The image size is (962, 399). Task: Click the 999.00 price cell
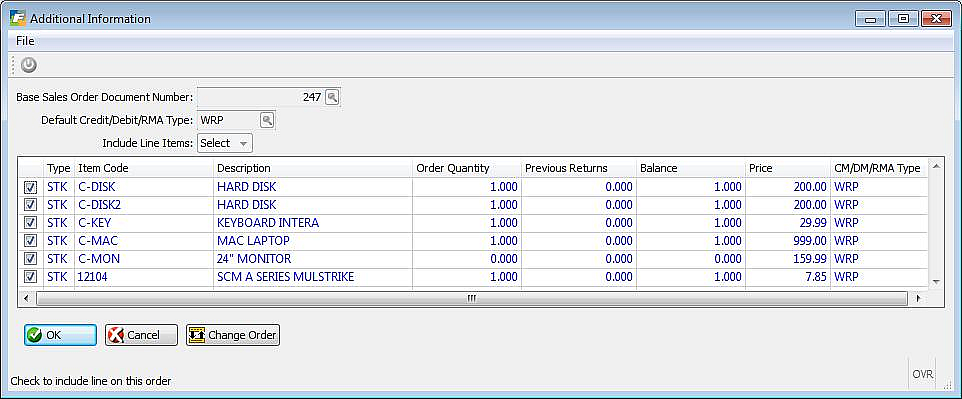tap(787, 241)
